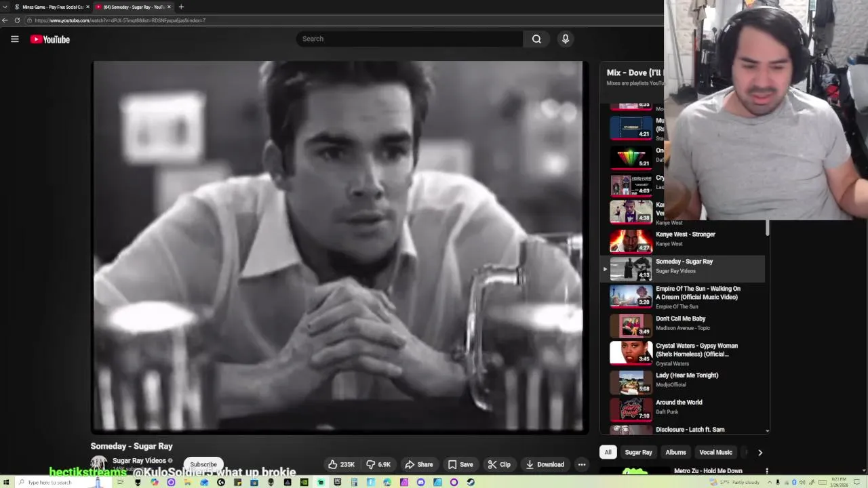868x488 pixels.
Task: Open the taskbar clock and date
Action: pyautogui.click(x=841, y=483)
